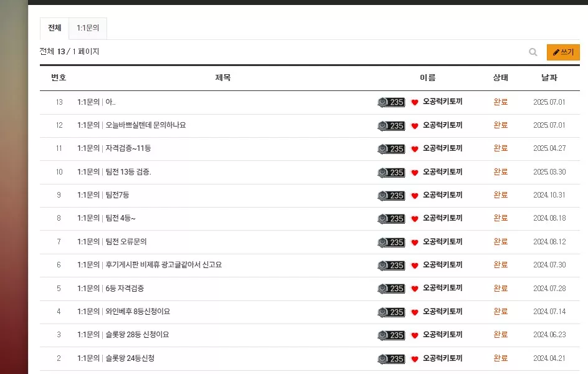Click 제목 column header
588x374 pixels.
click(x=223, y=78)
